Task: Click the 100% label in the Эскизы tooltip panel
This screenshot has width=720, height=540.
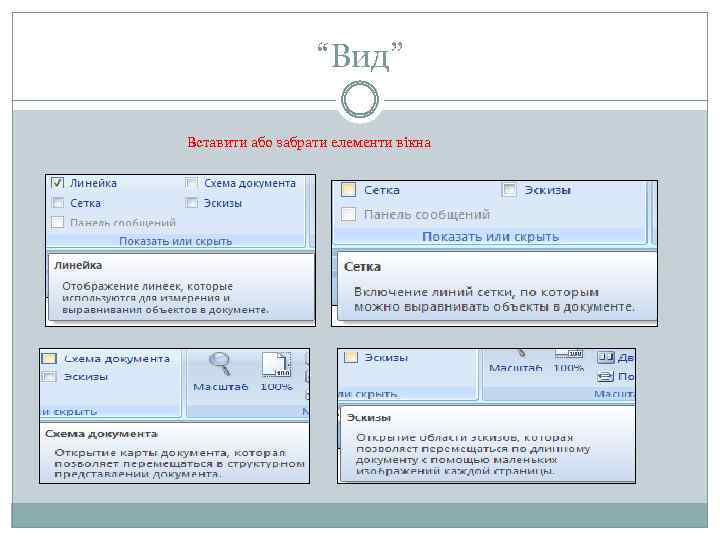Action: (568, 368)
